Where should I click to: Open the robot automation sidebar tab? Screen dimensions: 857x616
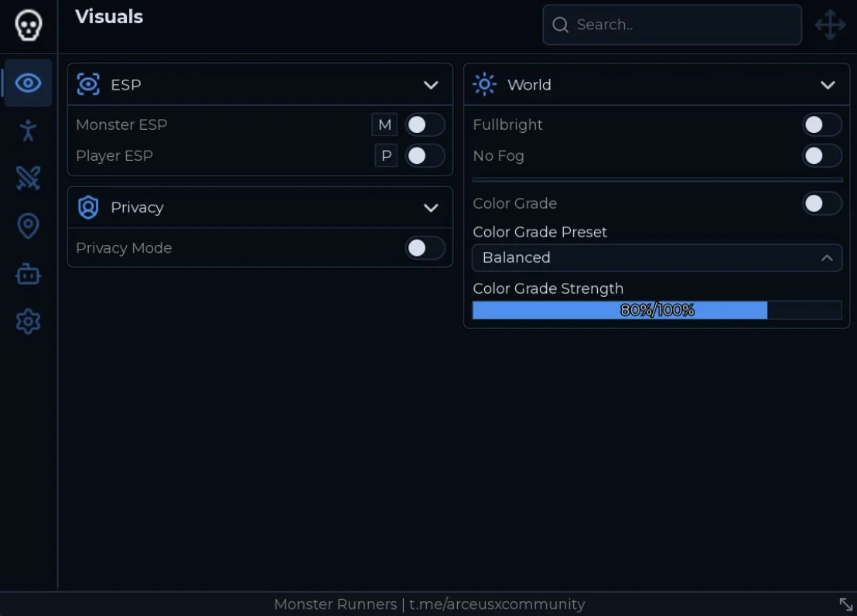pyautogui.click(x=28, y=274)
